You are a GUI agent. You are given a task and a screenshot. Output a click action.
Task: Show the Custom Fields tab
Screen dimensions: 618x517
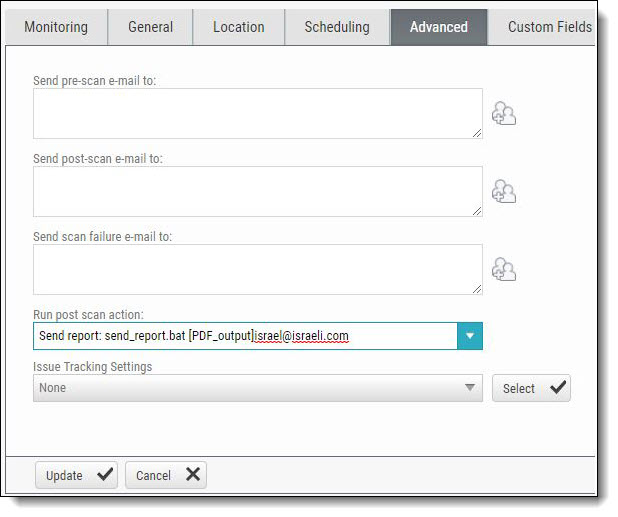tap(549, 27)
